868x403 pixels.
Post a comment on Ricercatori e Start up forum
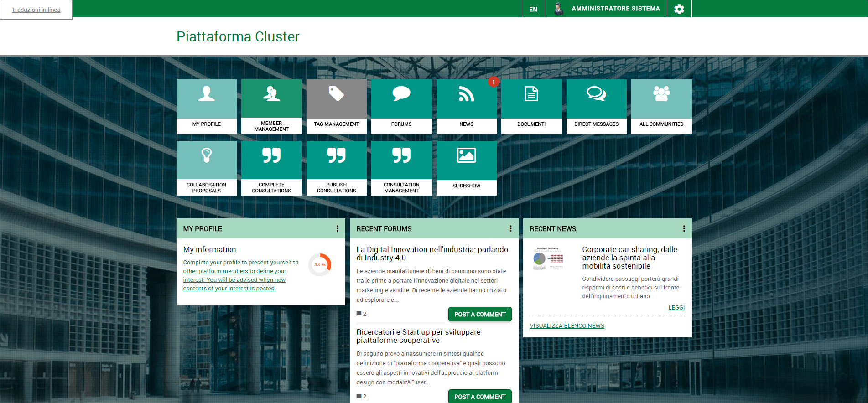coord(480,396)
